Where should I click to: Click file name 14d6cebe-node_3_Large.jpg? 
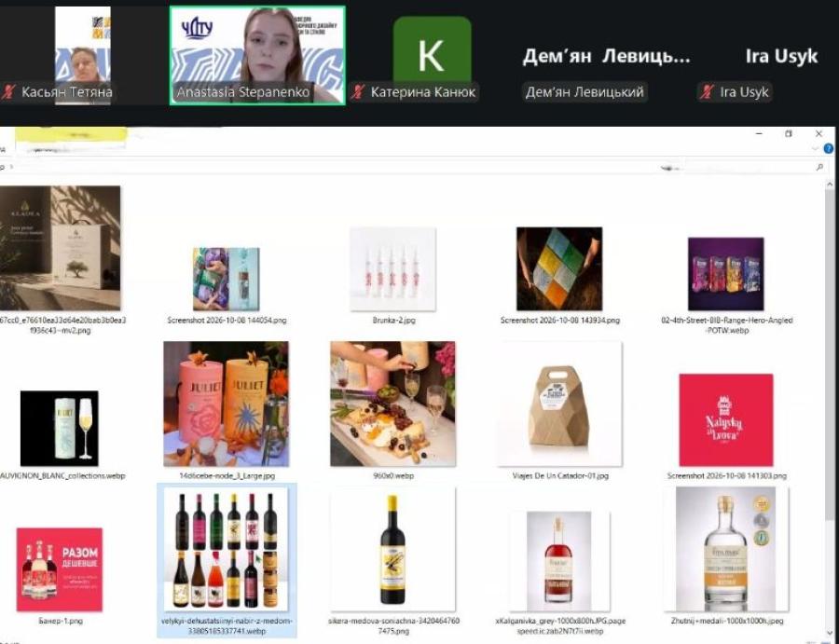pyautogui.click(x=227, y=475)
